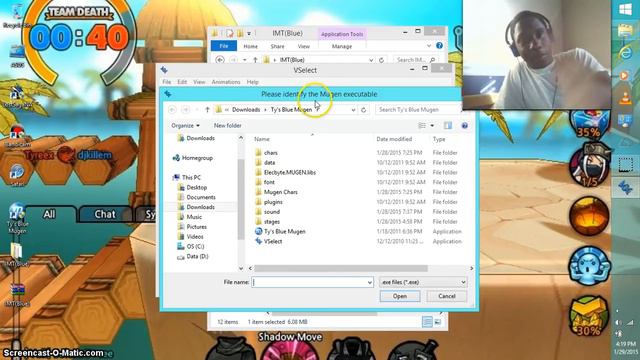Click the Downloads breadcrumb in address bar
The width and height of the screenshot is (640, 360).
[246, 110]
